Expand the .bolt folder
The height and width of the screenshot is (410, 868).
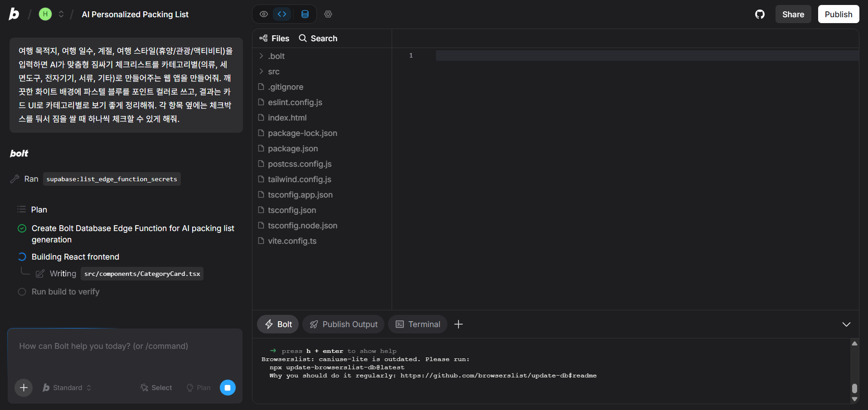276,56
